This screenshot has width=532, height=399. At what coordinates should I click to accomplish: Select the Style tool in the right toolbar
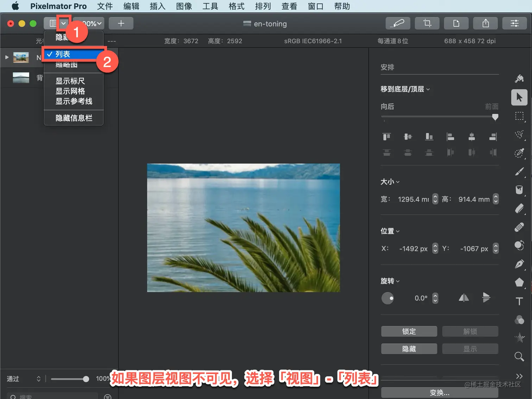tap(519, 79)
